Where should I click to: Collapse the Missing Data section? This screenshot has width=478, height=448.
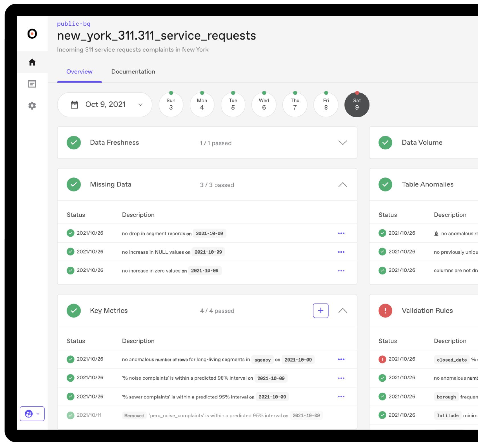coord(342,185)
